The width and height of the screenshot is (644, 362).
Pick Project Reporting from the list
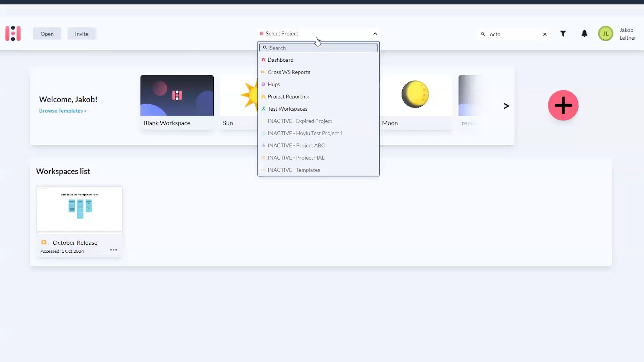318,97
